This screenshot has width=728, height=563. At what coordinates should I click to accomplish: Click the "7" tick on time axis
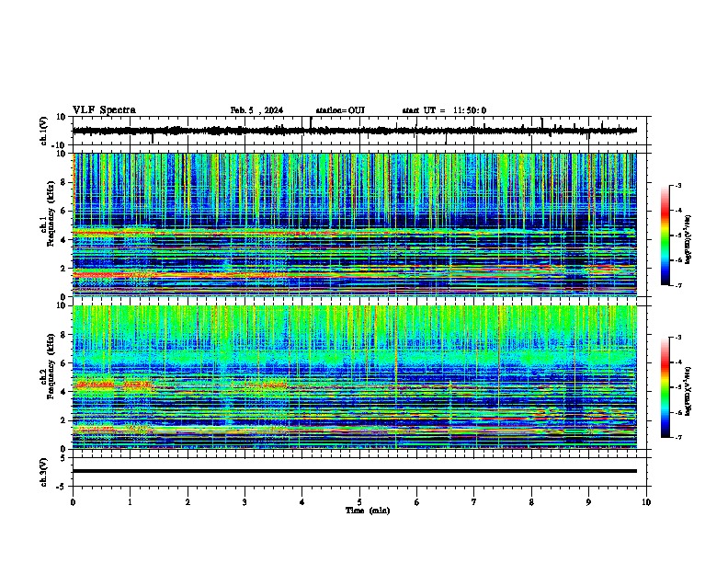coord(474,502)
